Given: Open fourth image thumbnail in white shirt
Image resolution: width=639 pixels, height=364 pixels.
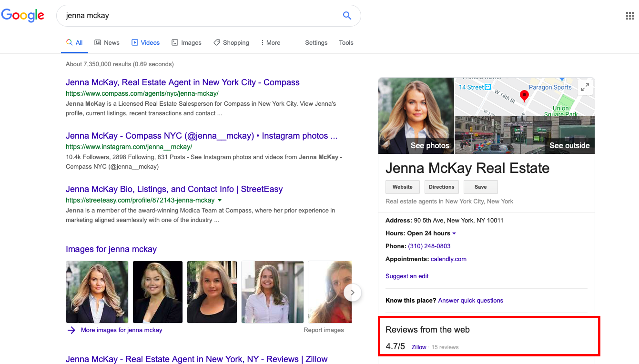Looking at the screenshot, I should (273, 292).
